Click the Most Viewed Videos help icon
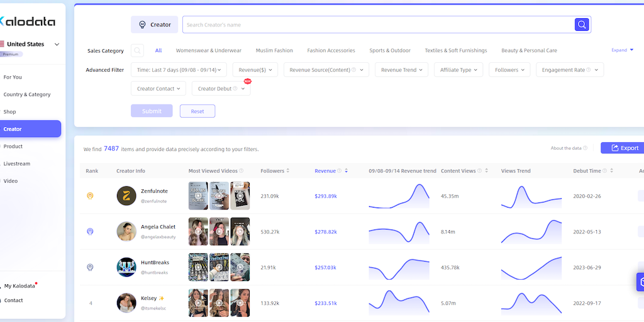Screen dimensions: 644x322 tap(241, 171)
